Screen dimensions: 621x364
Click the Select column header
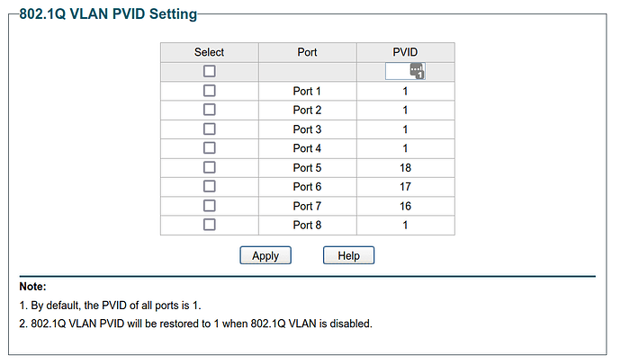(209, 52)
